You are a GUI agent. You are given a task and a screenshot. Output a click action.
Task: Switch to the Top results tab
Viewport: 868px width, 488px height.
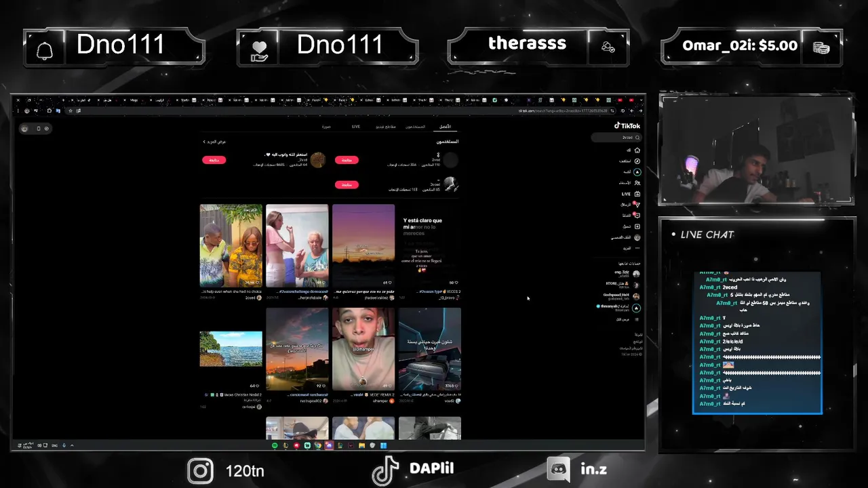[445, 127]
